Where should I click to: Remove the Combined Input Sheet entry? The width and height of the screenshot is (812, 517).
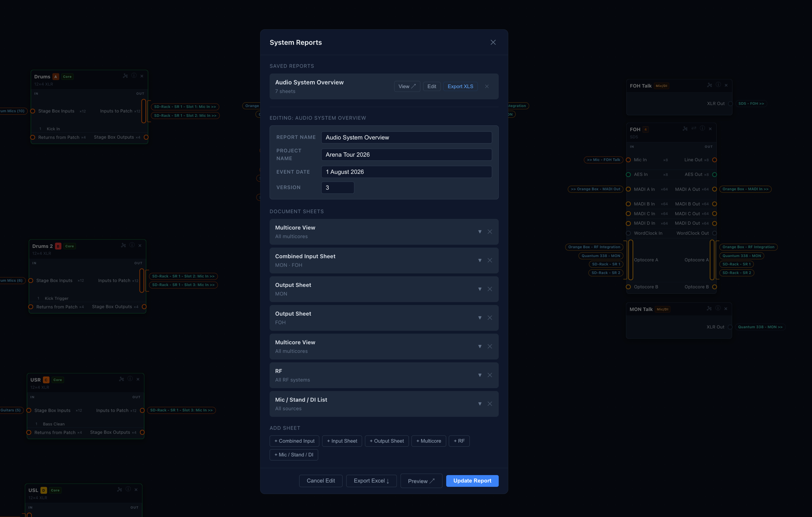point(490,261)
